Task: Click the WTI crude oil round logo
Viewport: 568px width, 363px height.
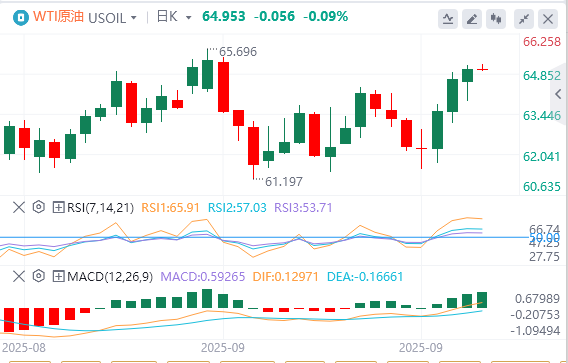Action: point(21,17)
